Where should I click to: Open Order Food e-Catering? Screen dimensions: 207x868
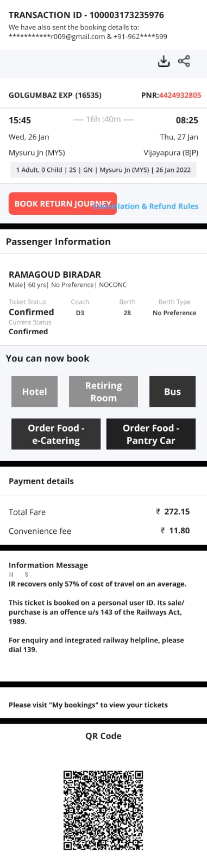click(x=56, y=434)
